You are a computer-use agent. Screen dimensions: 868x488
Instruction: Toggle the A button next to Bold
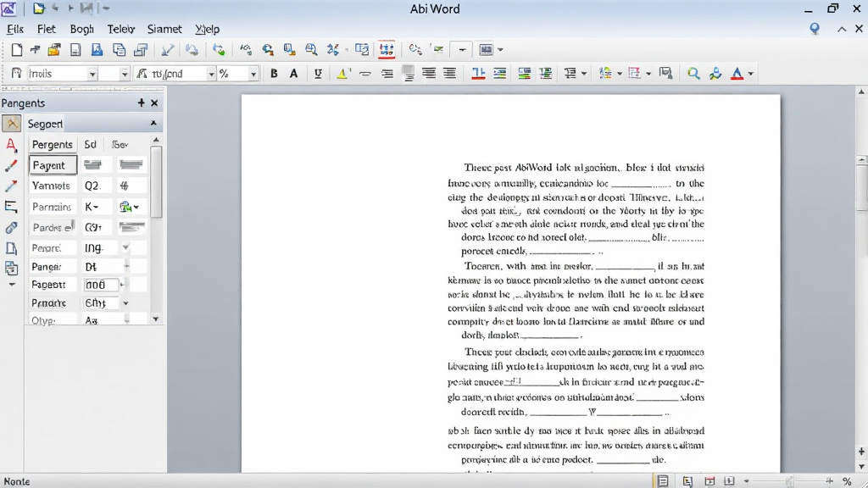tap(294, 73)
